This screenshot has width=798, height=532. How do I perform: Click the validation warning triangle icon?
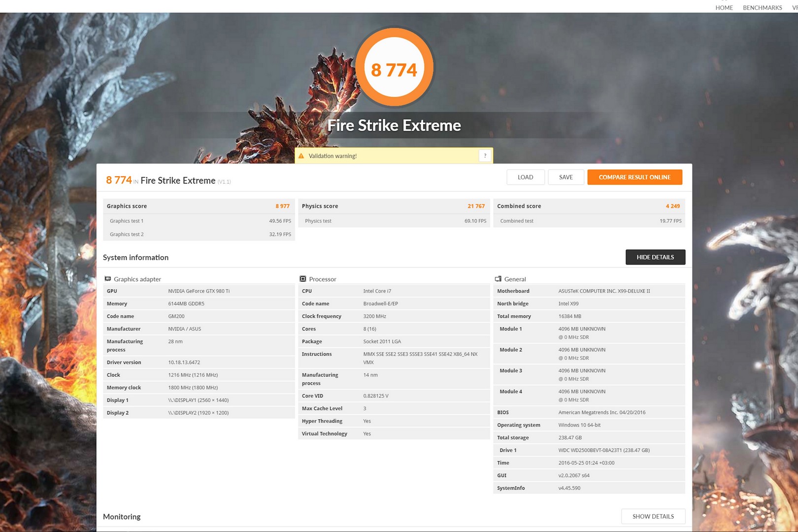pyautogui.click(x=301, y=156)
